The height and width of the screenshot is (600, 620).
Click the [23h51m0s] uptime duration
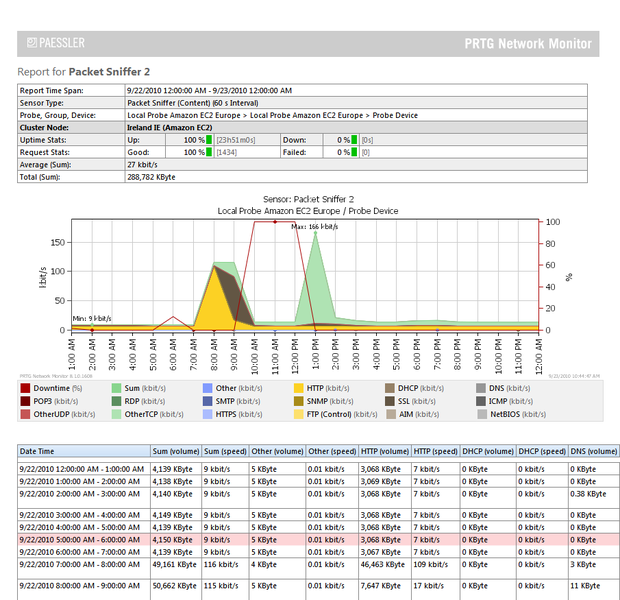(236, 140)
